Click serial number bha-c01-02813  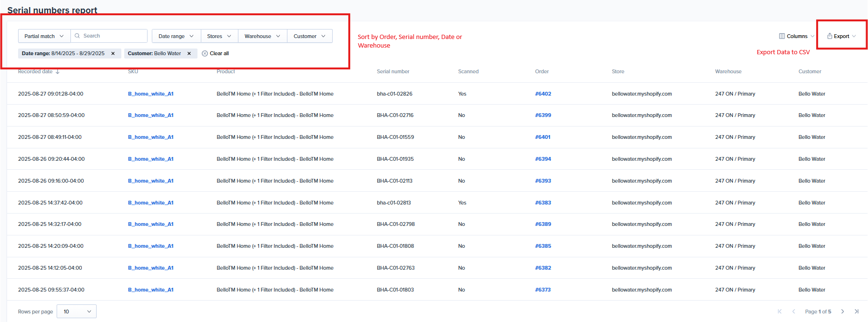(394, 203)
